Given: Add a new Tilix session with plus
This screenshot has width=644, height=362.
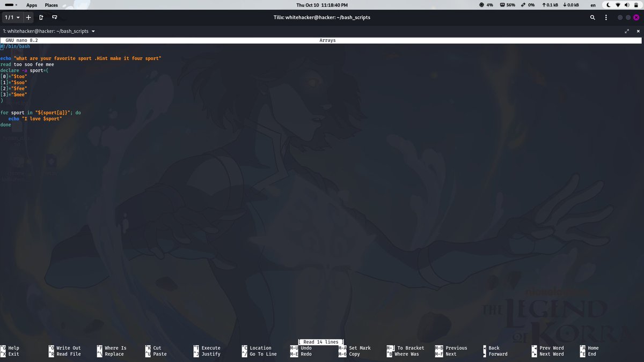Looking at the screenshot, I should 29,17.
